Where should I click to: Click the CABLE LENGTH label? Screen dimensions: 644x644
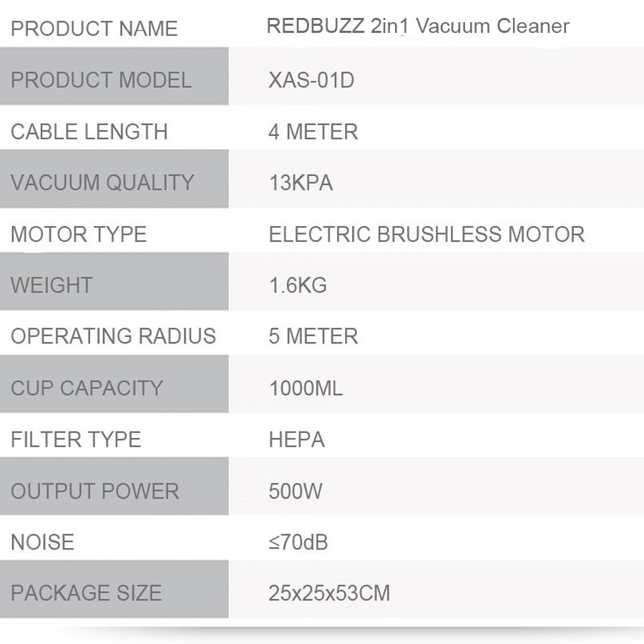click(x=89, y=132)
